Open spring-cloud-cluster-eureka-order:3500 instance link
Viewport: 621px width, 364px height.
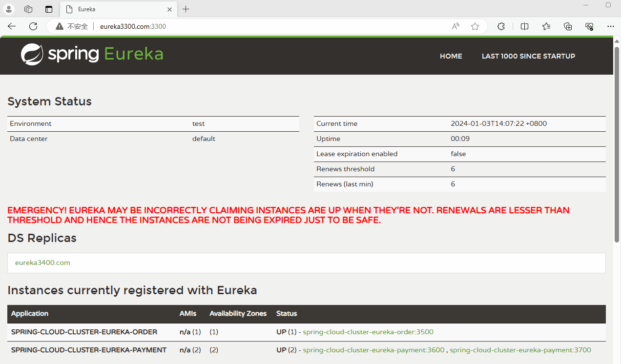(368, 332)
